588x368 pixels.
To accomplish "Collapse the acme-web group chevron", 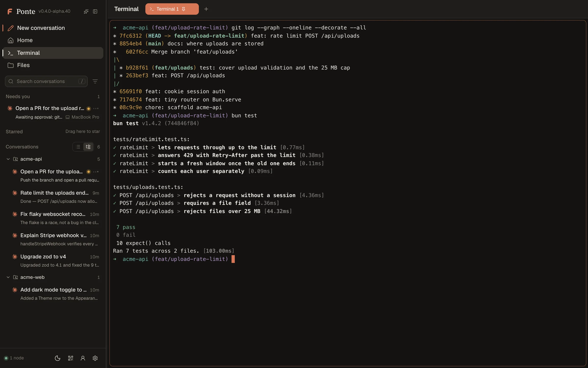I will click(x=8, y=277).
